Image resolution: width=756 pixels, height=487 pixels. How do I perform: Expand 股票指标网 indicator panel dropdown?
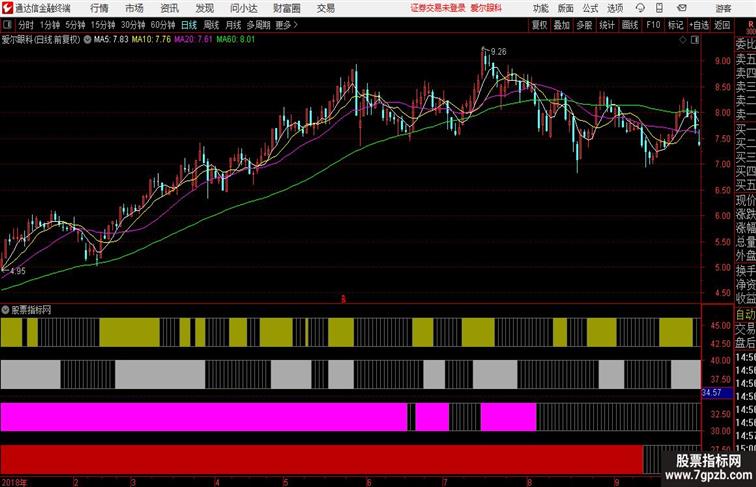[x=5, y=310]
